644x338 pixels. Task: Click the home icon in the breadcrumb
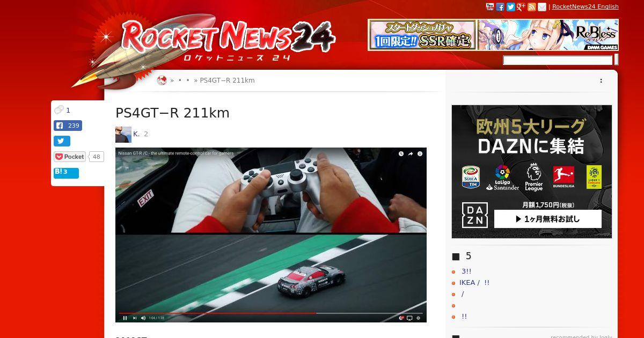coord(162,80)
